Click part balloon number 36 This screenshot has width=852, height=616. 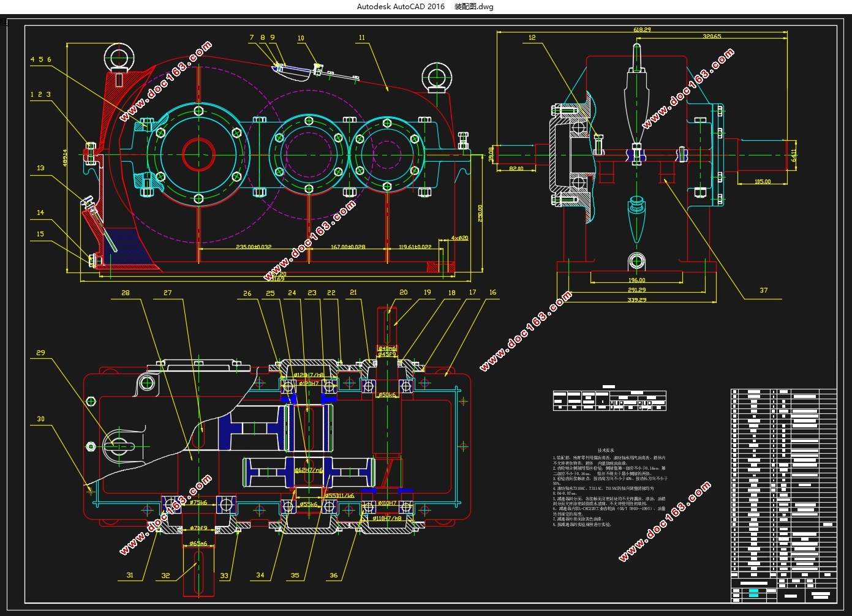tap(333, 575)
